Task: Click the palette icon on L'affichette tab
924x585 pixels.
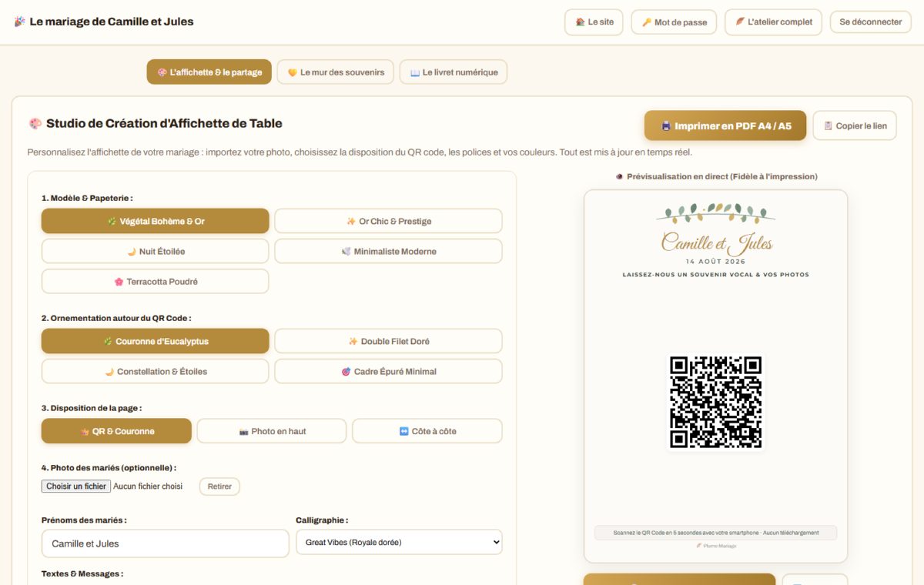Action: click(x=162, y=72)
